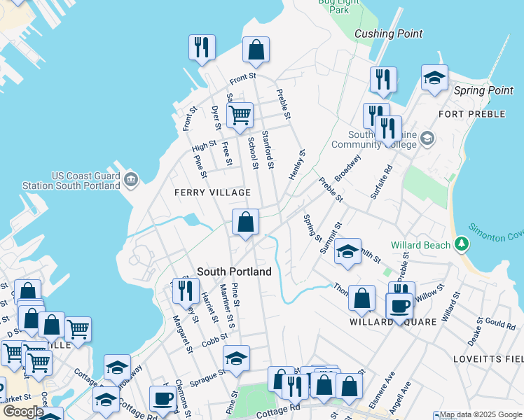The width and height of the screenshot is (524, 420).
Task: Select the LOVEITTS FIELD neighborhood label
Action: (488, 359)
